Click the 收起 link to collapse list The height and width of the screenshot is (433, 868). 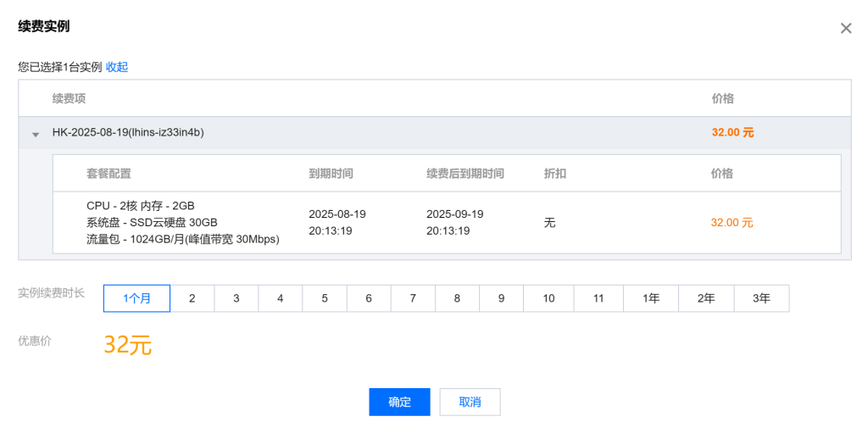117,67
